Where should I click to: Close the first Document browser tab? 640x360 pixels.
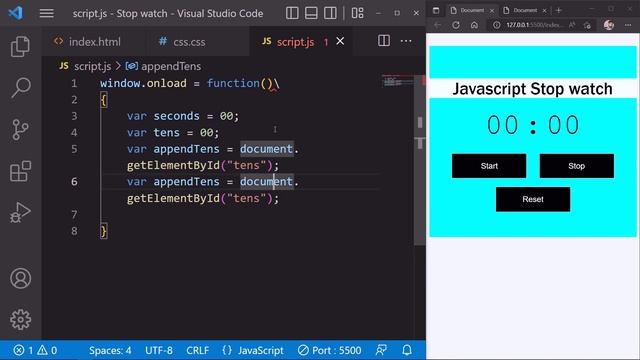click(x=492, y=11)
